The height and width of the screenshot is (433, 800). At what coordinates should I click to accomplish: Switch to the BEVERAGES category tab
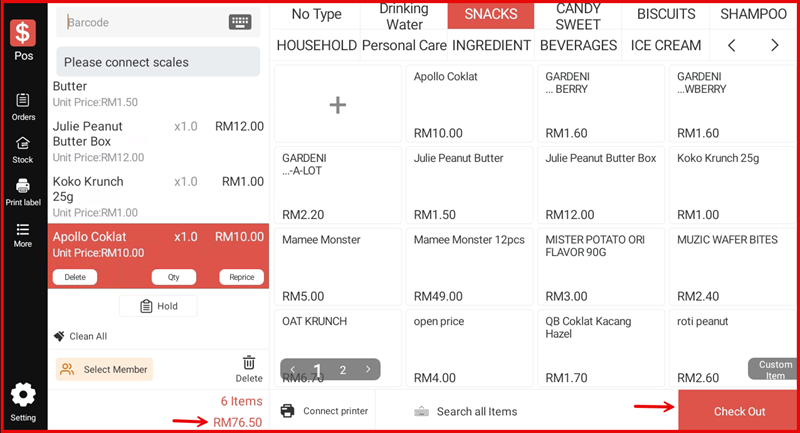click(579, 45)
